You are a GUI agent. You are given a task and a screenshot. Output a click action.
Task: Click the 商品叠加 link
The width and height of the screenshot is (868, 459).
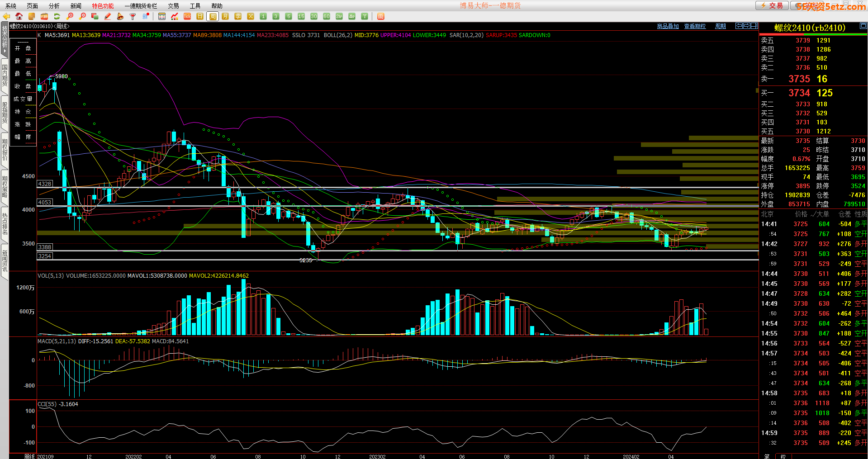coord(668,26)
